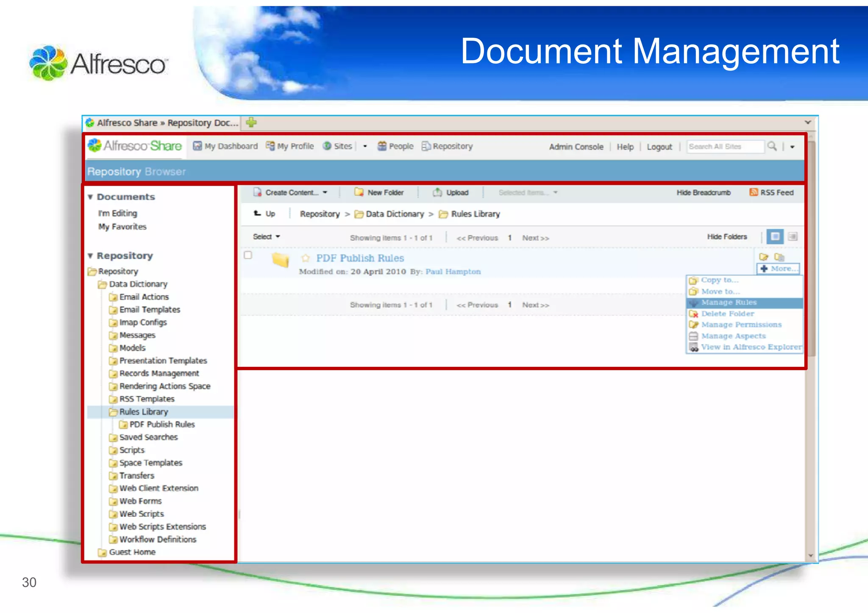Choose Copy to... from the menu
This screenshot has height=613, width=868.
coord(745,280)
